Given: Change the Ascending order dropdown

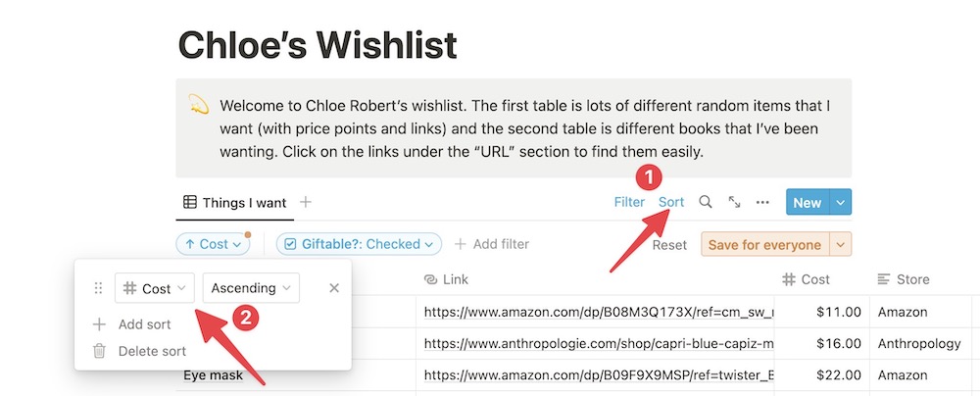Looking at the screenshot, I should [x=251, y=288].
